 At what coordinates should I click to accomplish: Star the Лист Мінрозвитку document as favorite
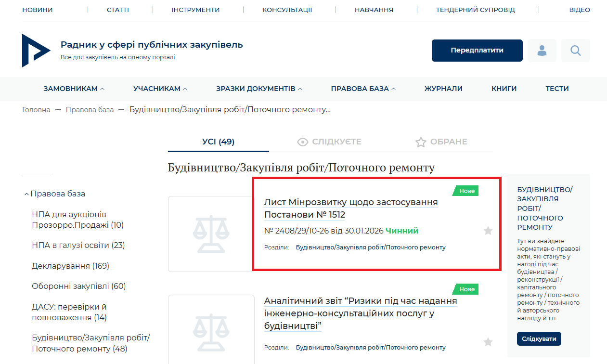tap(488, 231)
